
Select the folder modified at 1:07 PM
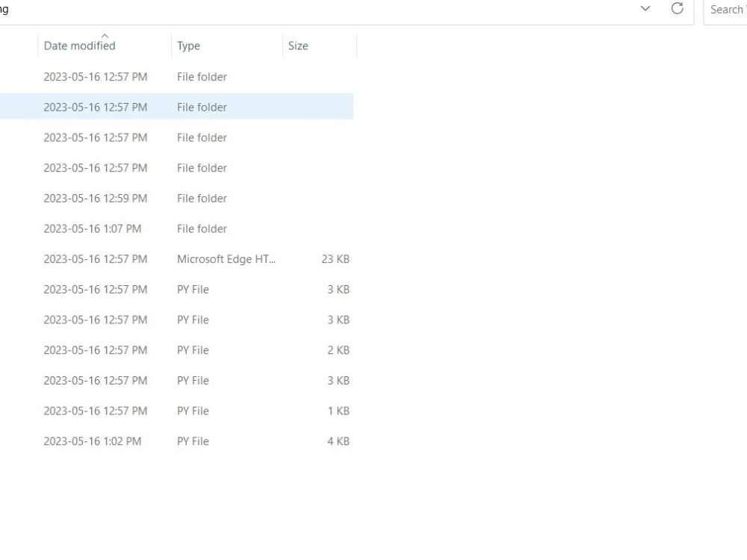[x=177, y=228]
